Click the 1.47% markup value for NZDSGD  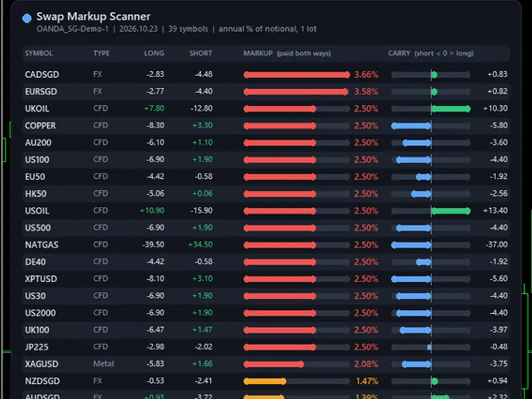click(367, 381)
